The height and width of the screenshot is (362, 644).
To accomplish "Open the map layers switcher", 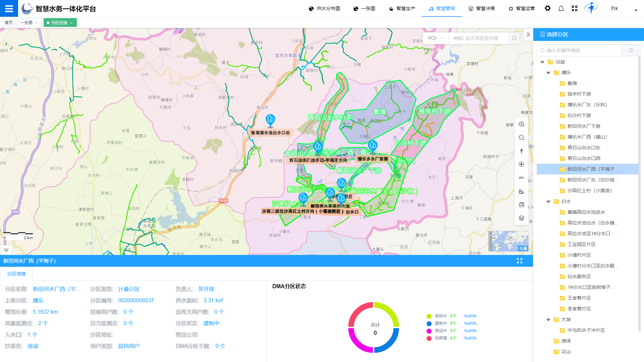I will [522, 218].
